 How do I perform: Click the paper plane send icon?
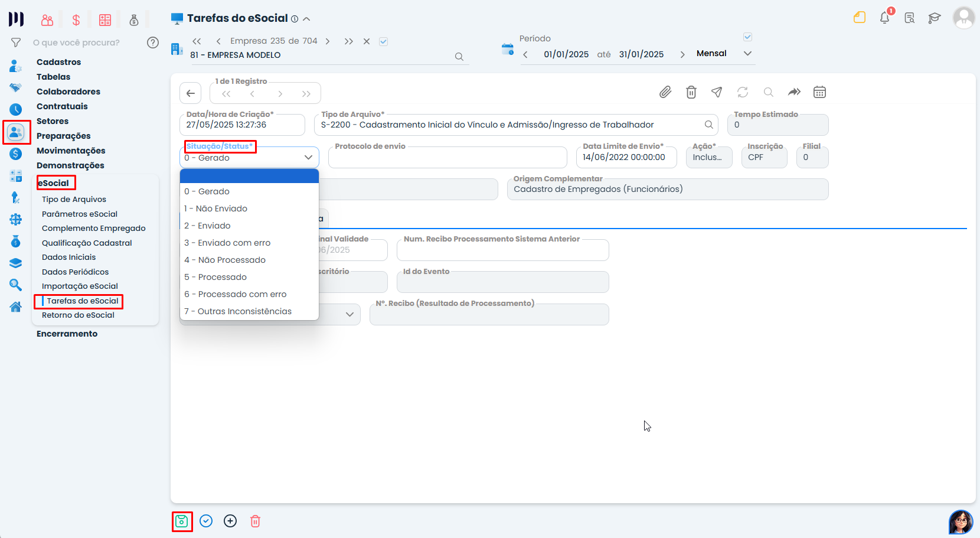click(x=717, y=92)
